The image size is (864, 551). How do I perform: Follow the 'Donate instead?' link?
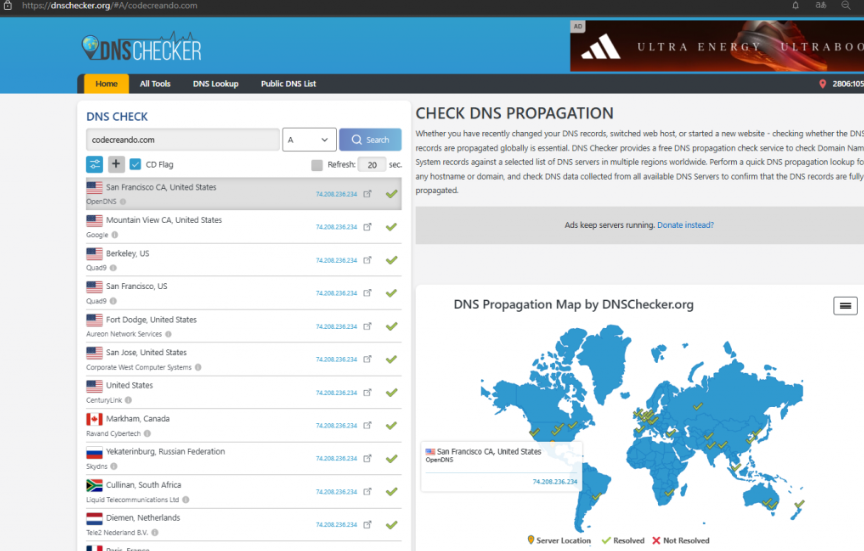point(685,225)
